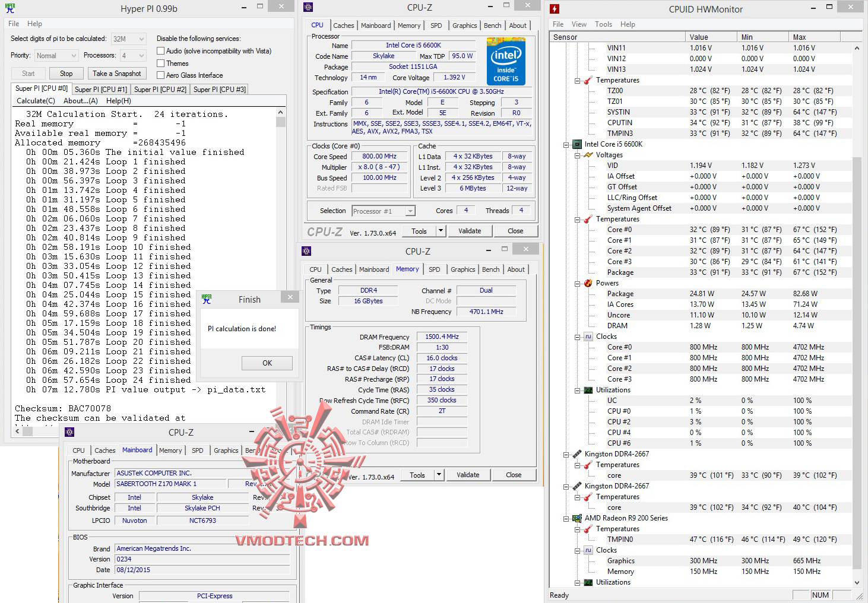The image size is (868, 603).
Task: Click the Name field showing Intel Core i5 6600K
Action: pyautogui.click(x=414, y=45)
